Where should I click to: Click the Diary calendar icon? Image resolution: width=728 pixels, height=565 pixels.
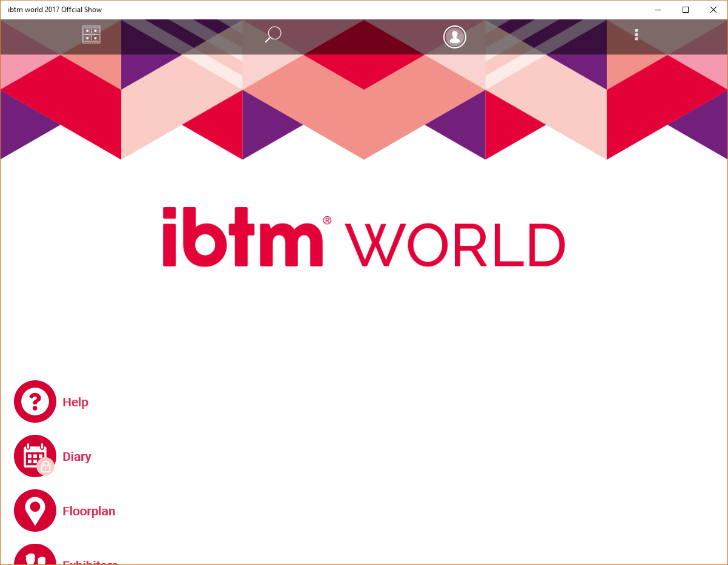[x=35, y=456]
